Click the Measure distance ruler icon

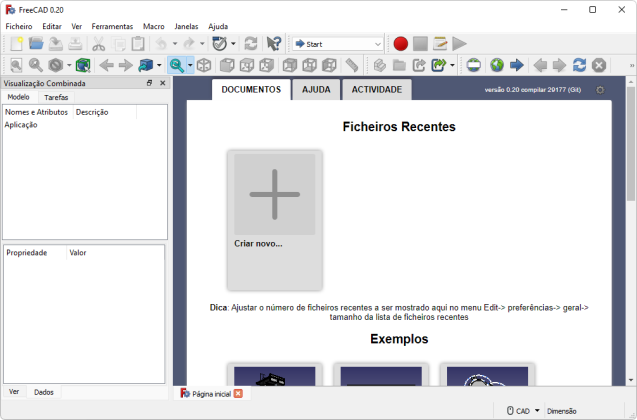point(352,66)
